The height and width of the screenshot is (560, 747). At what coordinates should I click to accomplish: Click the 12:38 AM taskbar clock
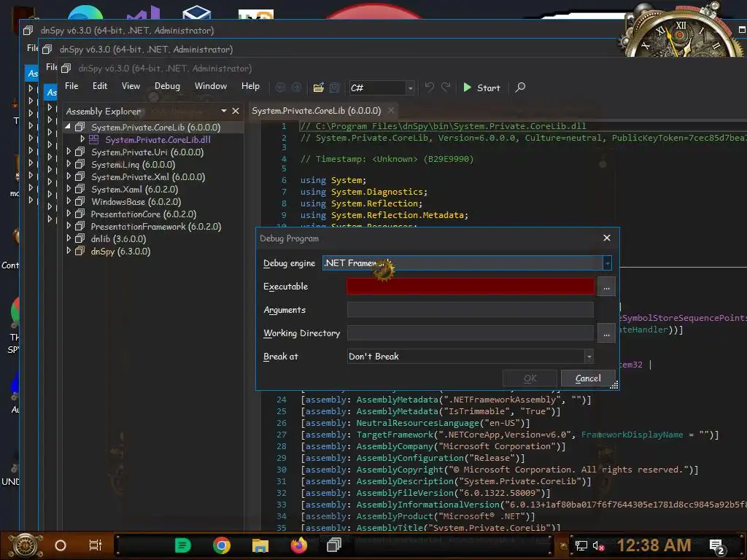click(654, 545)
